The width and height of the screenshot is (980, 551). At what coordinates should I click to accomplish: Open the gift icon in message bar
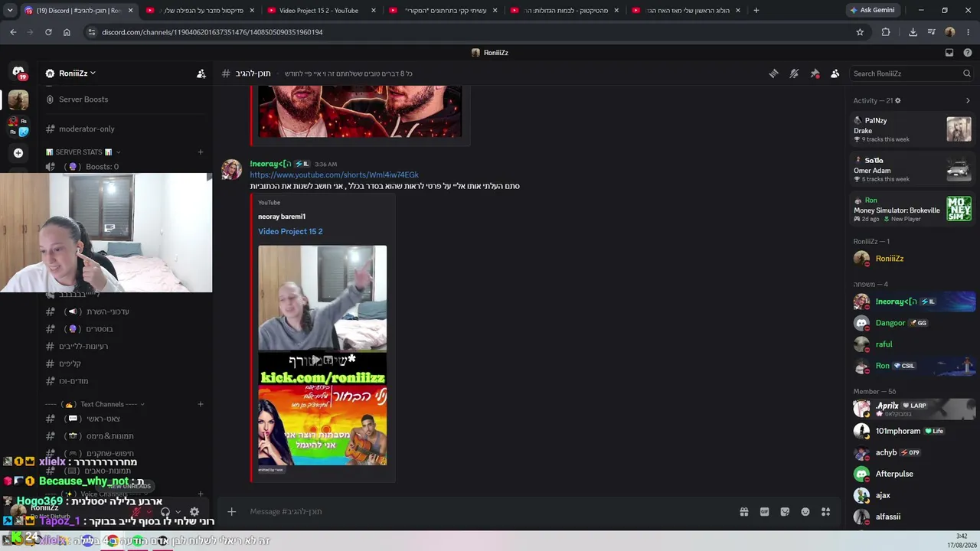coord(744,512)
